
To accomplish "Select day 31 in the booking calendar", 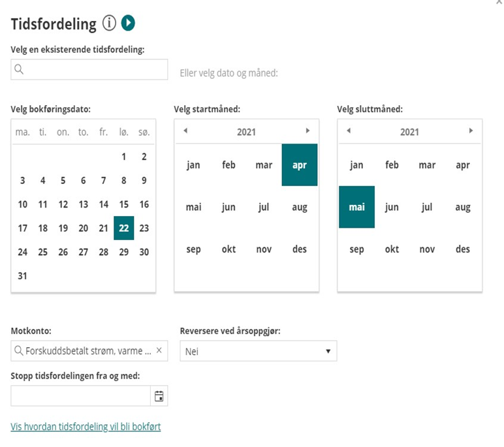I will pos(22,276).
